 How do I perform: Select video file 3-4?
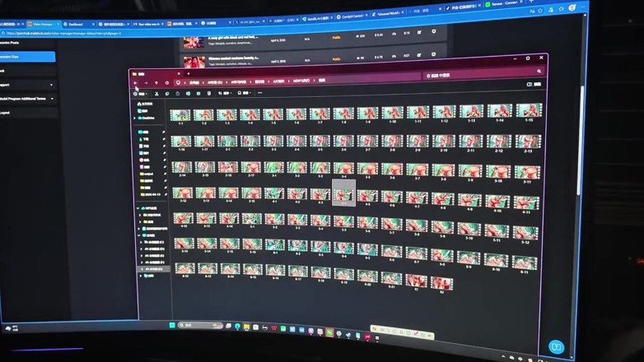pos(343,170)
